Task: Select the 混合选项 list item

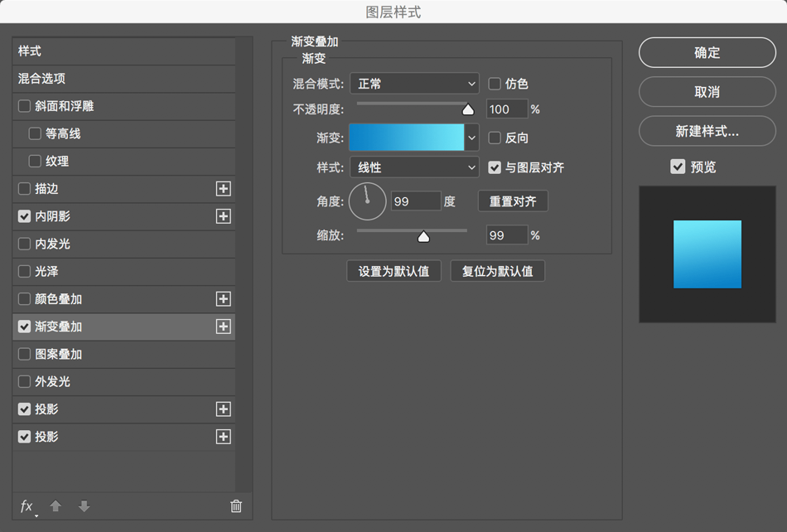Action: (x=123, y=79)
